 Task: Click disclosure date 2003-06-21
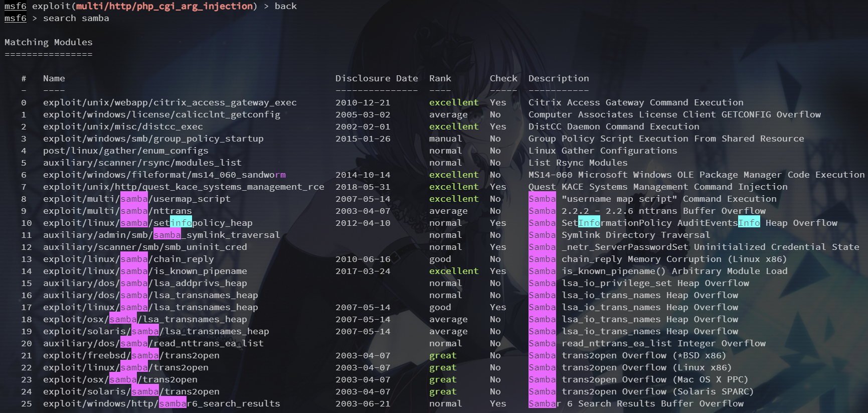[363, 403]
